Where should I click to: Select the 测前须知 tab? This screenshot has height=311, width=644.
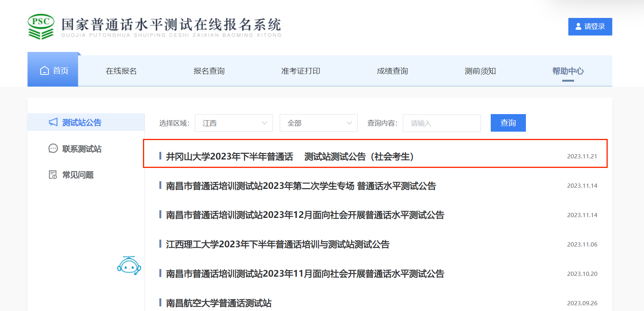tap(480, 71)
